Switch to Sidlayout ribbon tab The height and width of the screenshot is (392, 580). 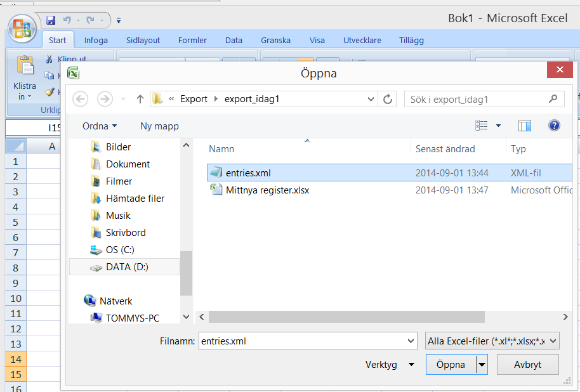(143, 41)
